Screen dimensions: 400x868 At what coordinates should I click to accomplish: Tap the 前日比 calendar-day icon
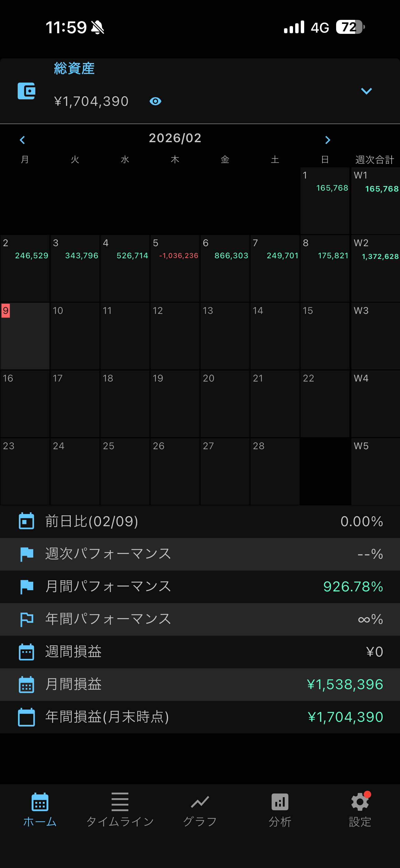click(26, 521)
